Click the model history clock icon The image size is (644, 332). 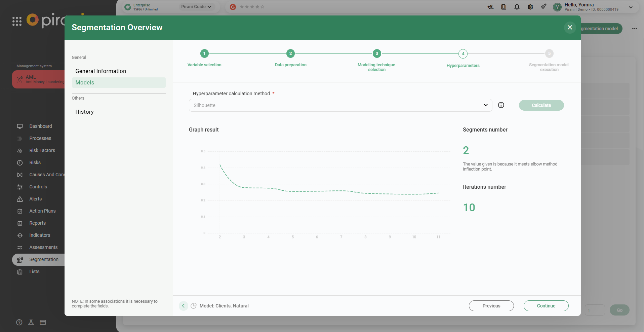[x=194, y=306]
